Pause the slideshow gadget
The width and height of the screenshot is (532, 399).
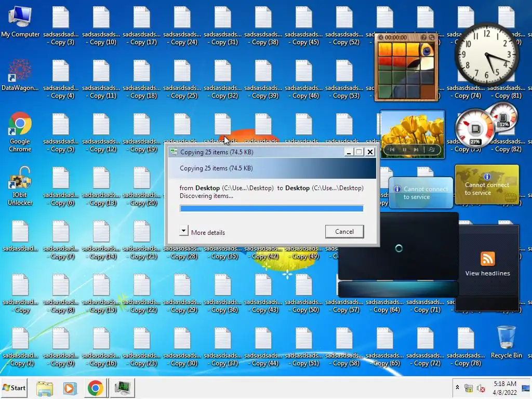click(x=404, y=149)
